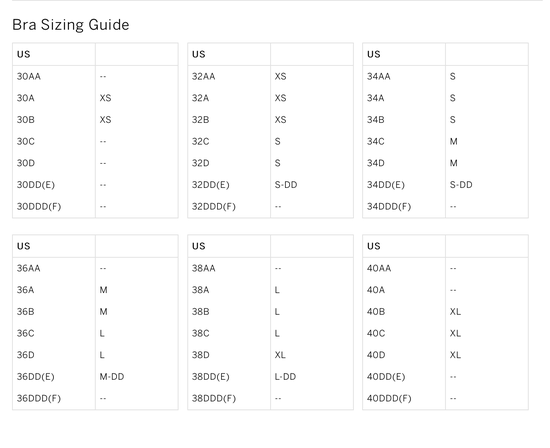Click the 30DDD(F) row label
The height and width of the screenshot is (448, 550).
(39, 206)
